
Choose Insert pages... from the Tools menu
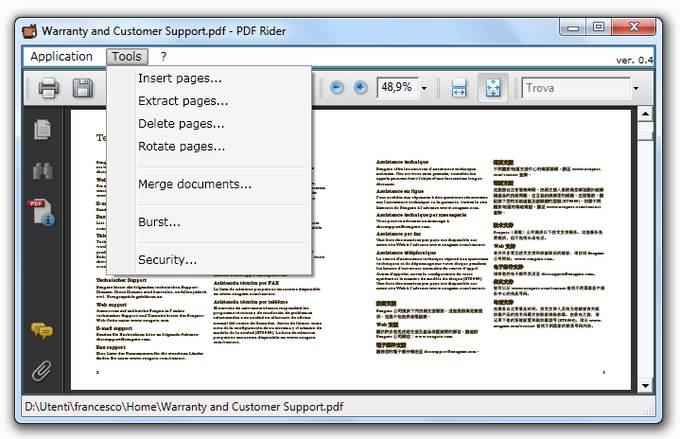click(209, 78)
